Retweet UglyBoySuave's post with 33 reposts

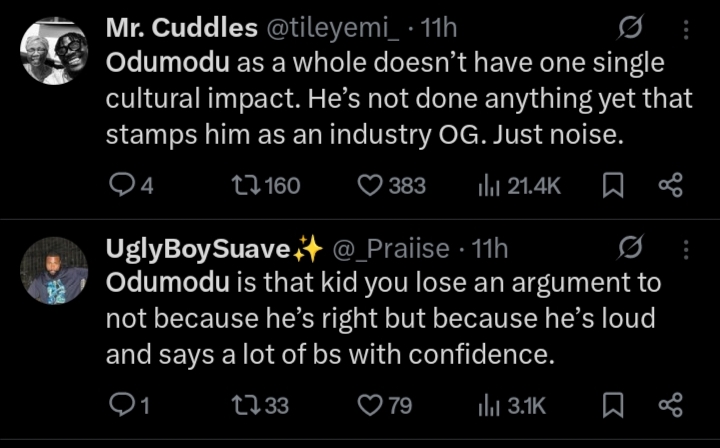pos(245,404)
